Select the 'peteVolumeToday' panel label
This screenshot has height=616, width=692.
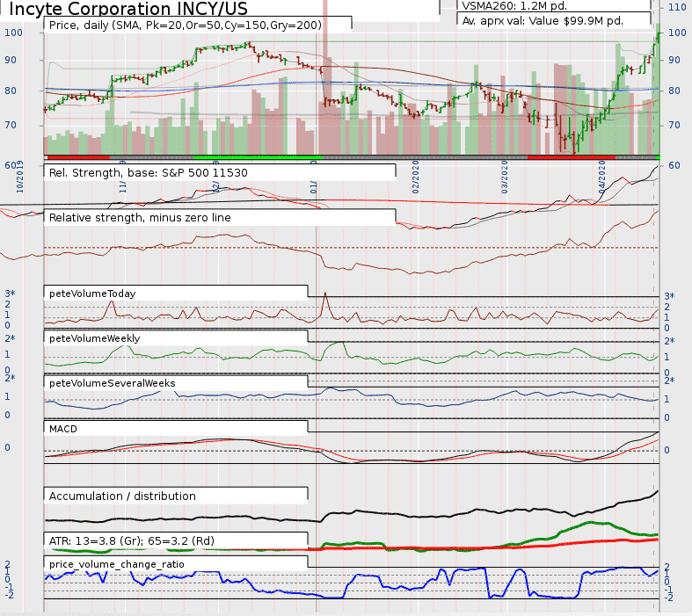pos(92,294)
